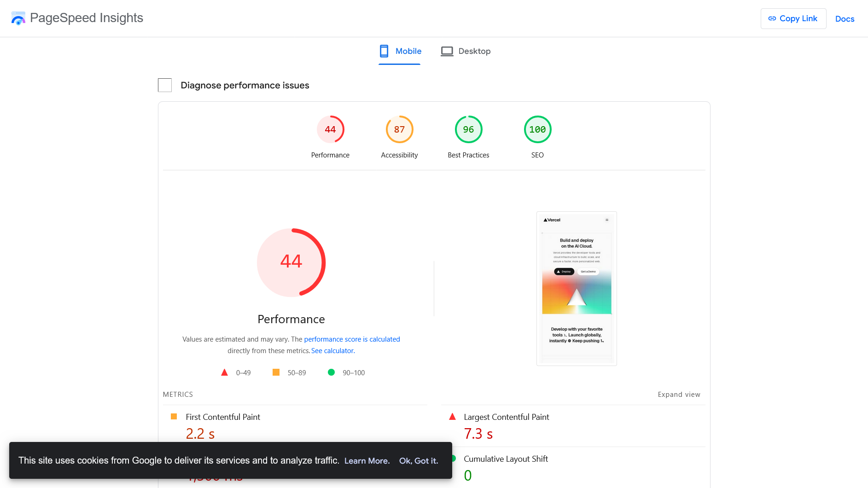
Task: Click the 7.3 s metric value
Action: click(478, 434)
